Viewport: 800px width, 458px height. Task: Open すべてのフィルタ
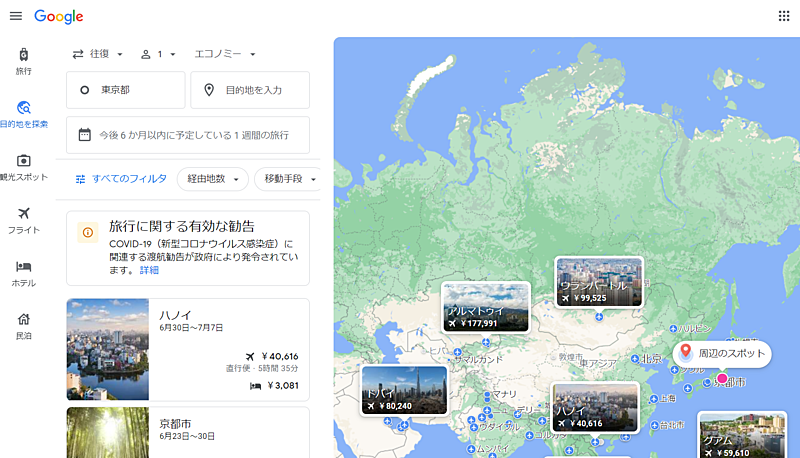(x=121, y=179)
